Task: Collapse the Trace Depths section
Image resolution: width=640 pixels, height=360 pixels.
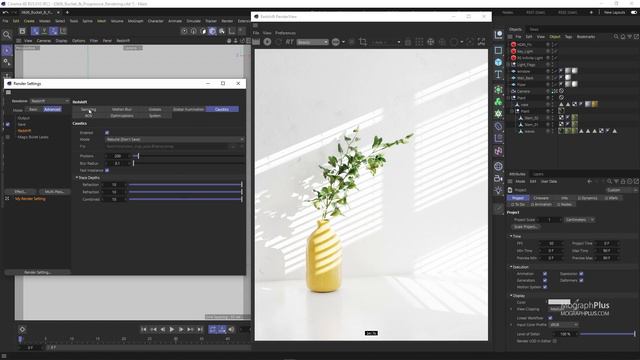Action: coord(77,178)
